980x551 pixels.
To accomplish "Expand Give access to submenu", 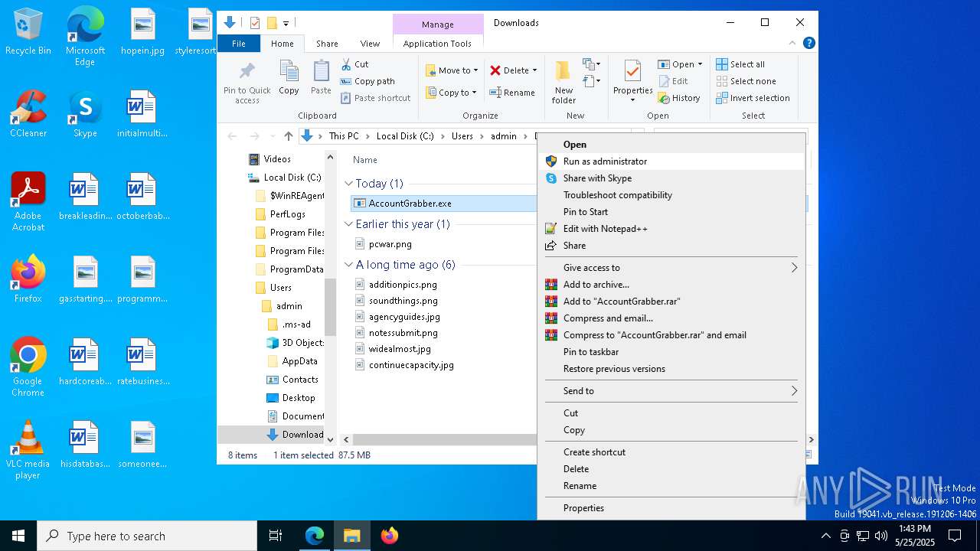I will [x=671, y=268].
